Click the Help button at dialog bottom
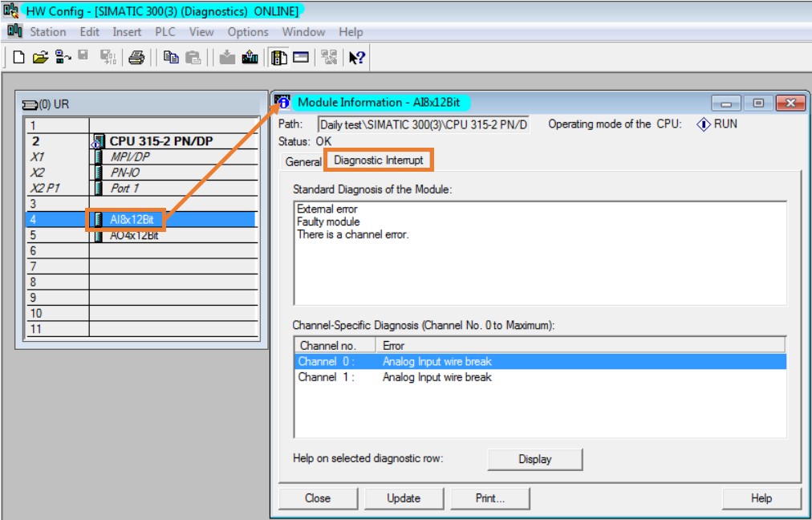Screen dimensions: 812x520 761,498
